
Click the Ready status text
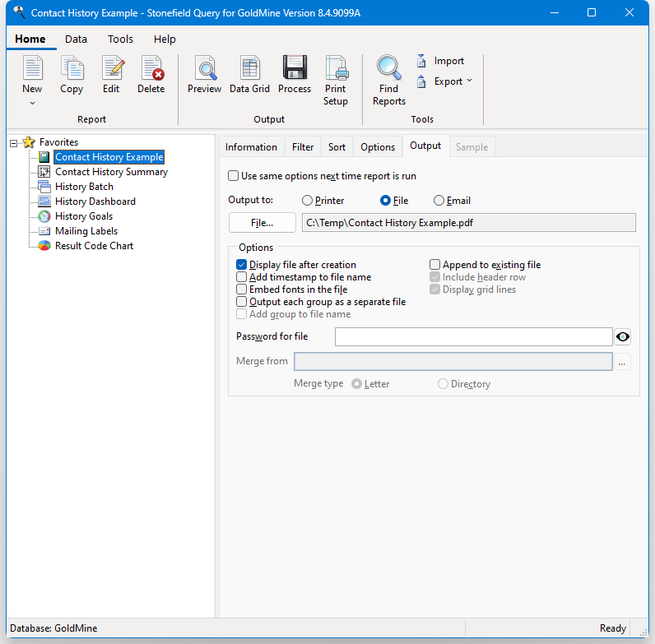(613, 628)
